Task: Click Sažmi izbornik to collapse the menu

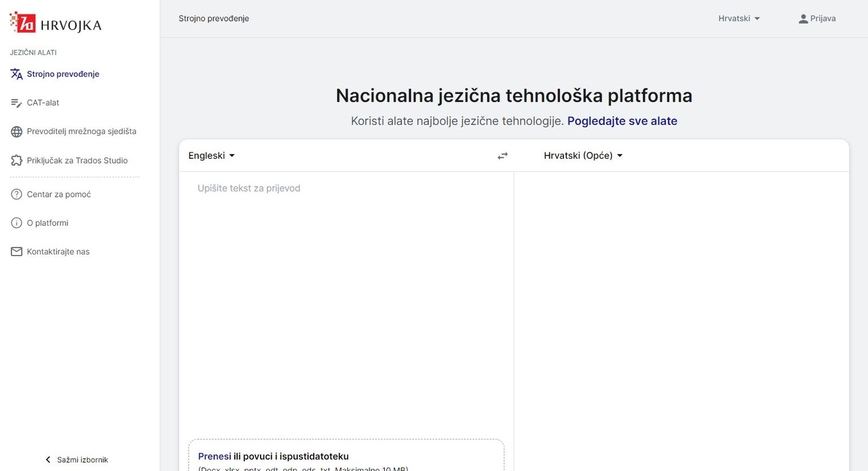Action: click(83, 460)
